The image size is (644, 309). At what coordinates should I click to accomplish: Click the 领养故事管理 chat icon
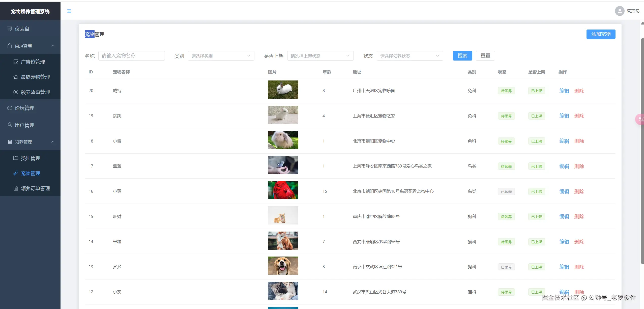click(x=16, y=92)
